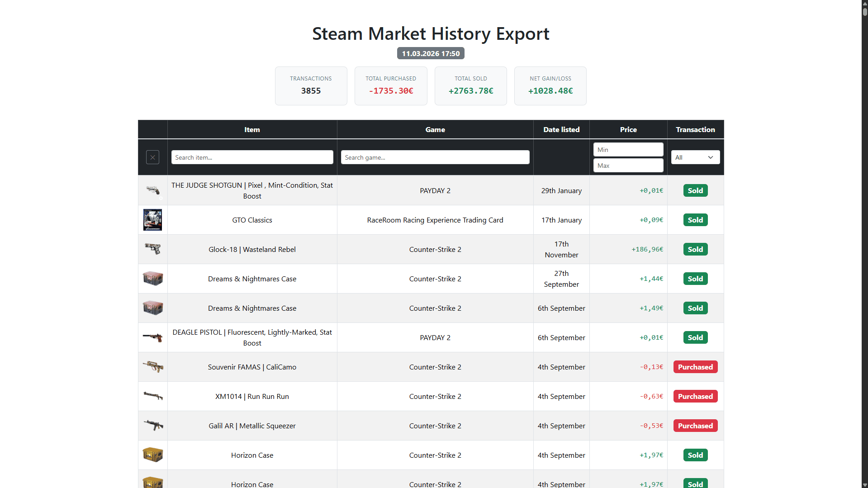The width and height of the screenshot is (868, 488).
Task: Sort by the Date listed column
Action: 561,129
